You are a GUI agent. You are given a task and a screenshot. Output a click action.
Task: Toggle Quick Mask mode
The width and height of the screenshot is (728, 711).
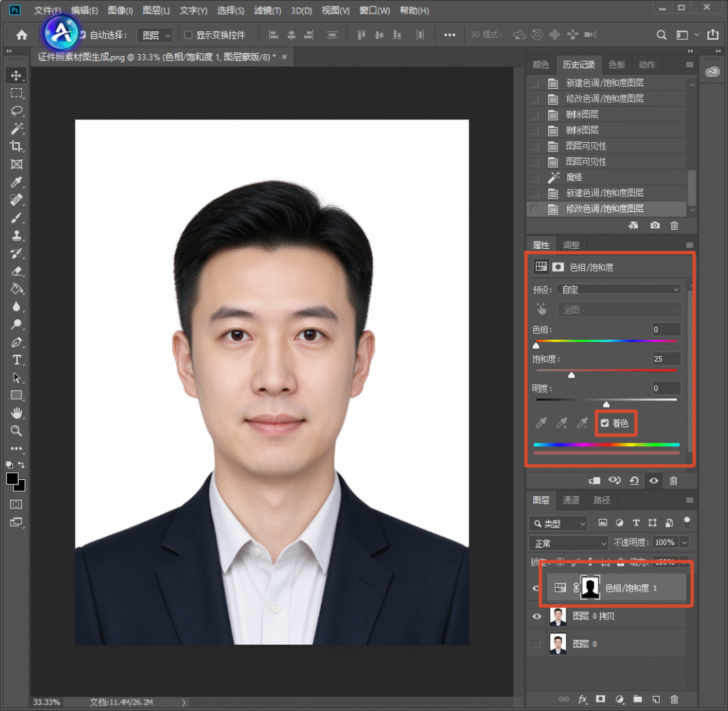(16, 504)
